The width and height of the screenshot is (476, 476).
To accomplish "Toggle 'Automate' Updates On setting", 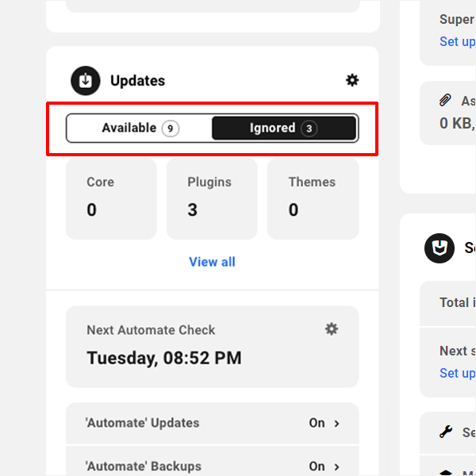I will point(317,424).
